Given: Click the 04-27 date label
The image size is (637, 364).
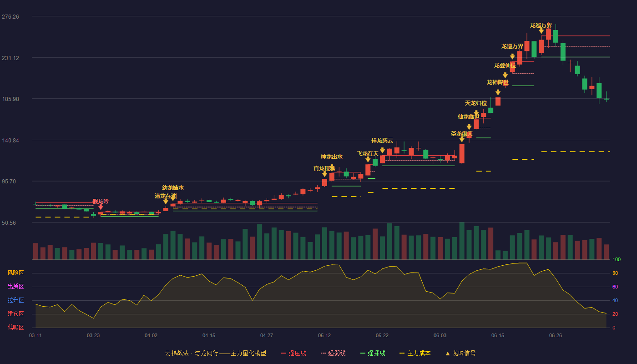Looking at the screenshot, I should point(267,335).
